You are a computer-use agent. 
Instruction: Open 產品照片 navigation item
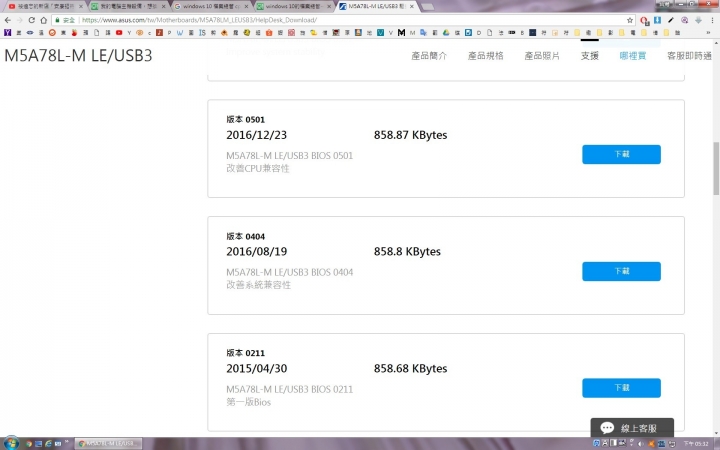tap(542, 56)
